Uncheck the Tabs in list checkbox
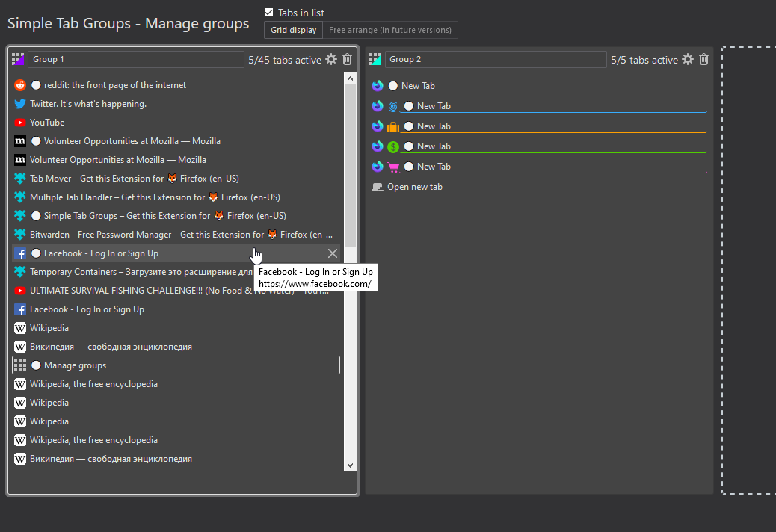 (x=268, y=13)
